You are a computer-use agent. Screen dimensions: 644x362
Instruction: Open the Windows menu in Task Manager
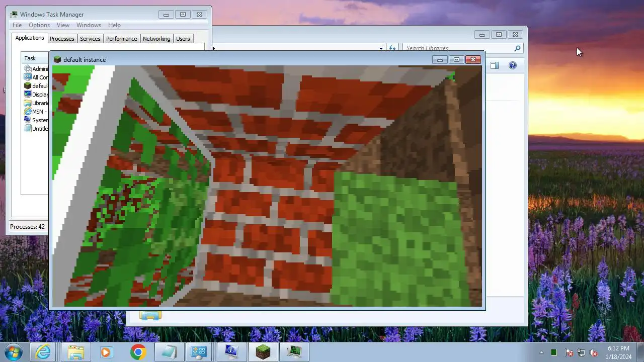coord(89,25)
